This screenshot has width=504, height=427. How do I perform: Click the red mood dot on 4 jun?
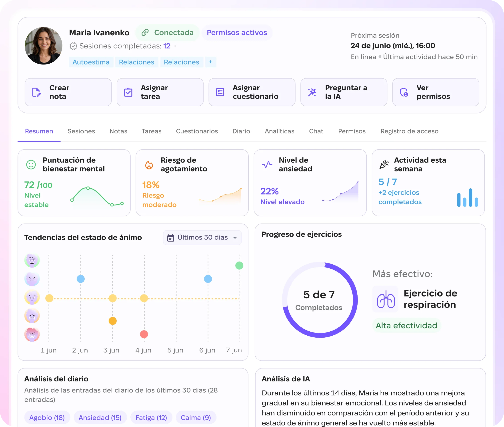144,334
